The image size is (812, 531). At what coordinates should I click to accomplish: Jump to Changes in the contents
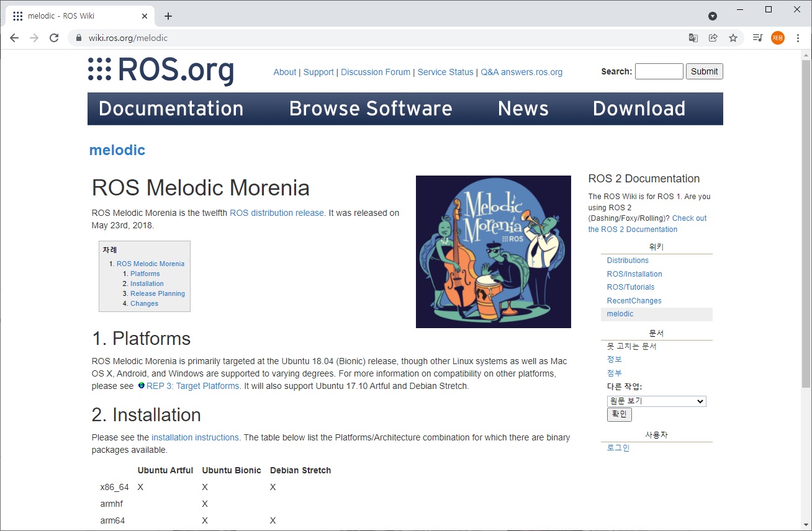(144, 303)
